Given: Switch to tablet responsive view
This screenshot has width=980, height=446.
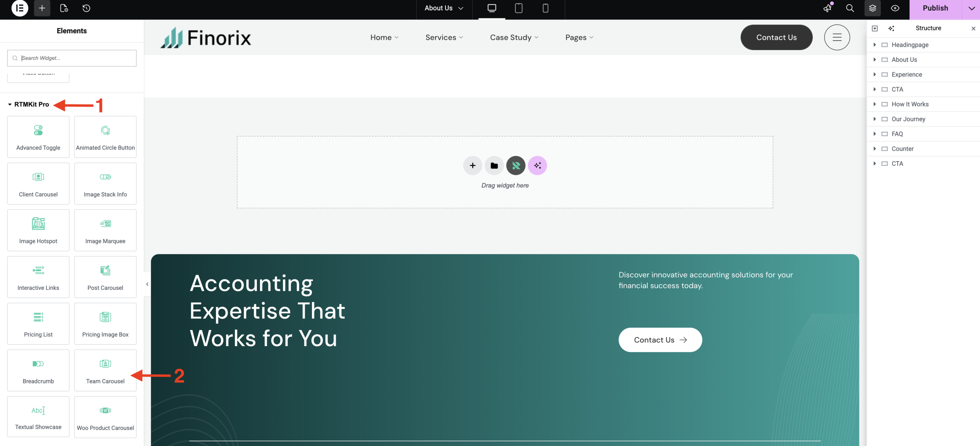Looking at the screenshot, I should pyautogui.click(x=518, y=8).
